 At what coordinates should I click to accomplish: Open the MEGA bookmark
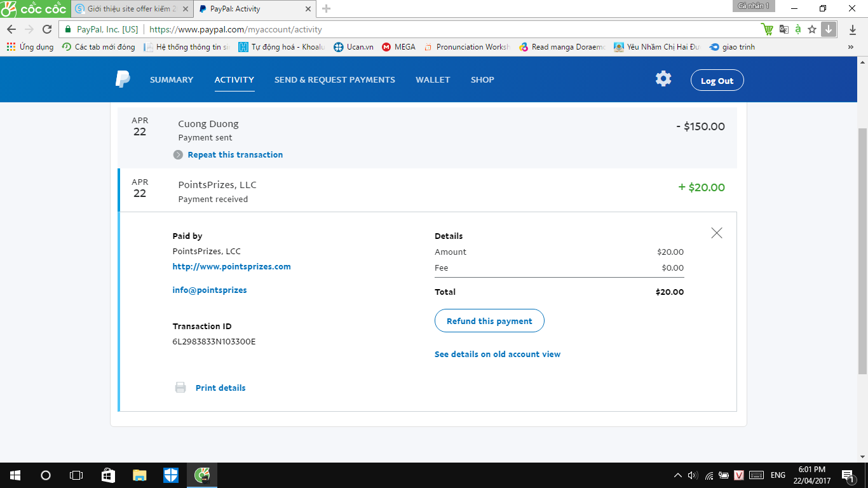[399, 47]
